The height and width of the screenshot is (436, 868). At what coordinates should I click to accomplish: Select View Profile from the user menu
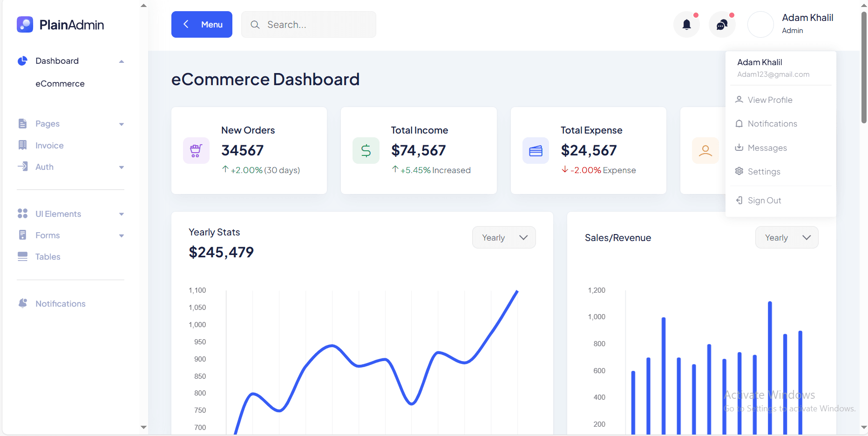pos(770,100)
